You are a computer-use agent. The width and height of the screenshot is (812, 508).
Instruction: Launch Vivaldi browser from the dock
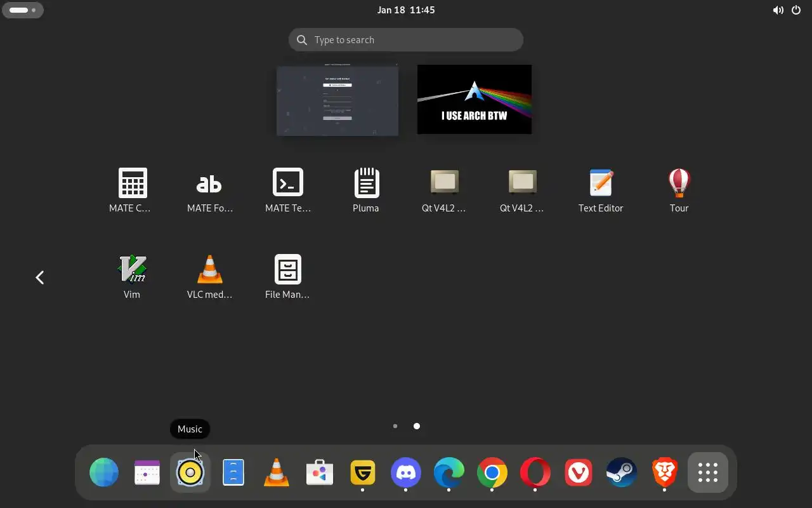click(x=579, y=472)
